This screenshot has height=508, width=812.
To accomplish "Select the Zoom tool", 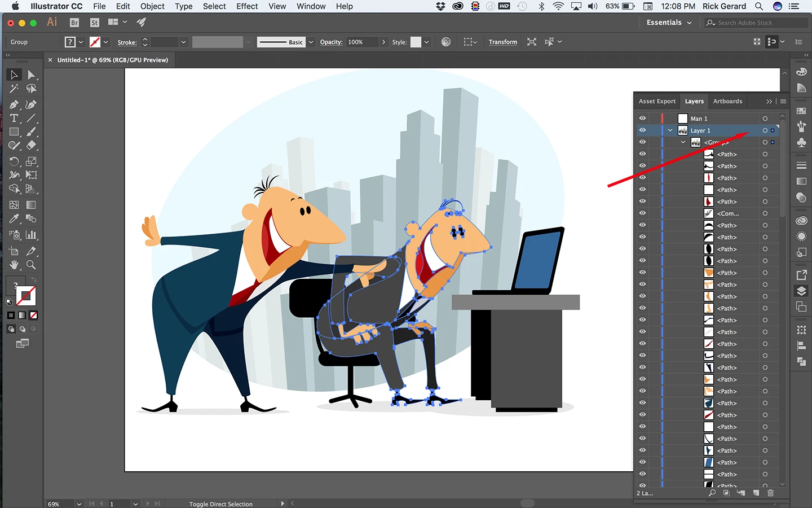I will 31,265.
